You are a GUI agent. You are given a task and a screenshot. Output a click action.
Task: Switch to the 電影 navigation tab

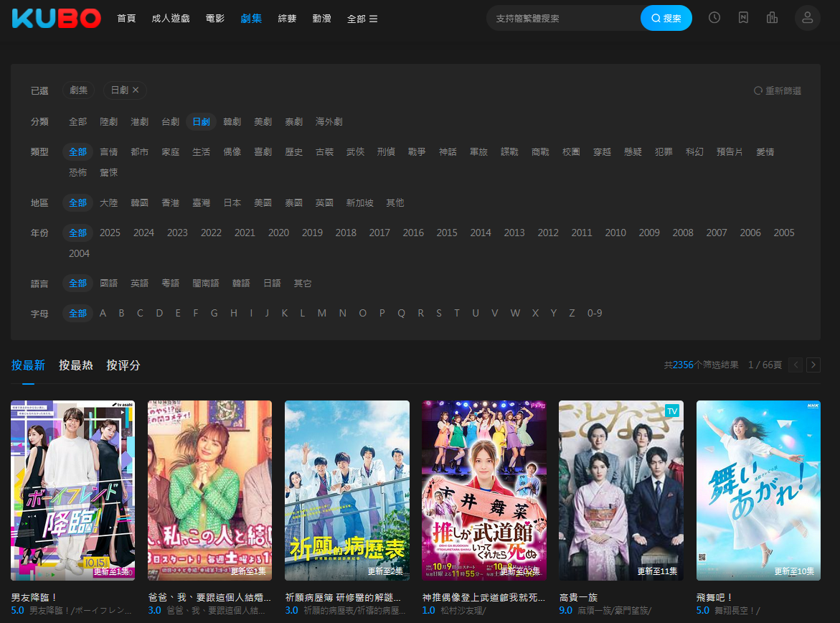(214, 19)
